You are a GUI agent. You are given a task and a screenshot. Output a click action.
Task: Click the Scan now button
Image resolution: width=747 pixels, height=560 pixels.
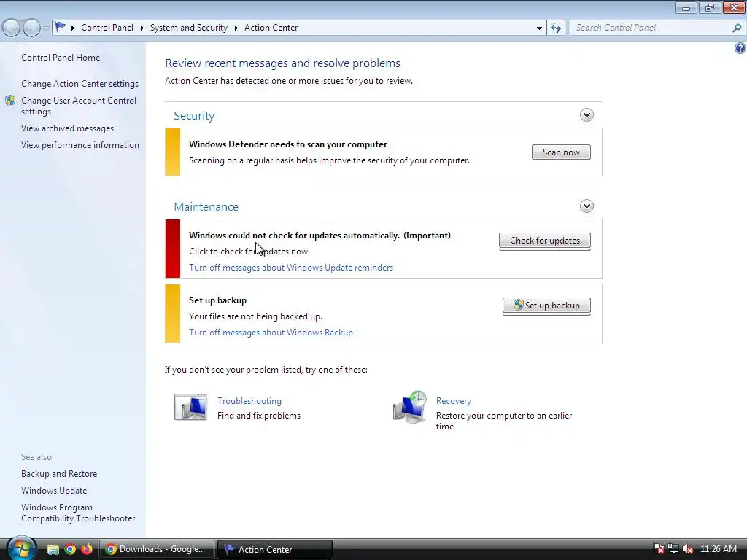pos(561,152)
